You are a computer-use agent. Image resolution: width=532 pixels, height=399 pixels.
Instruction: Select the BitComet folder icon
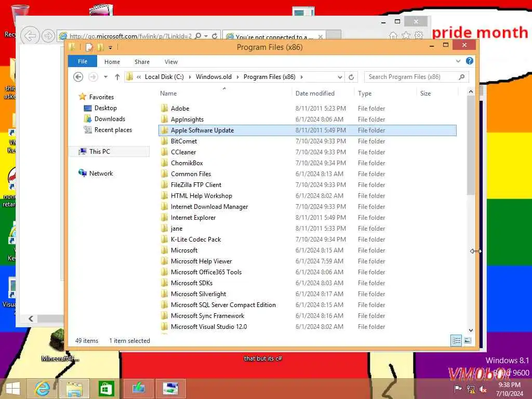[165, 141]
